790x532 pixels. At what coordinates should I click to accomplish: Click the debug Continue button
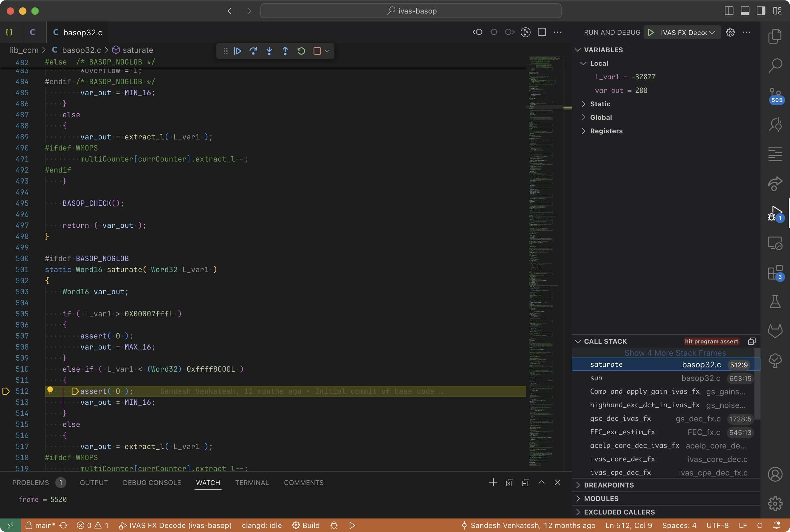point(237,51)
